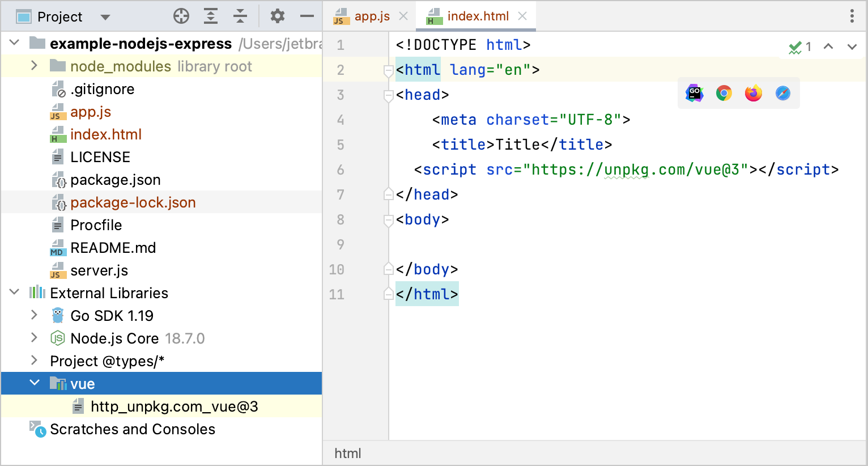
Task: Launch built-in JetBrains browser preview
Action: [x=694, y=92]
